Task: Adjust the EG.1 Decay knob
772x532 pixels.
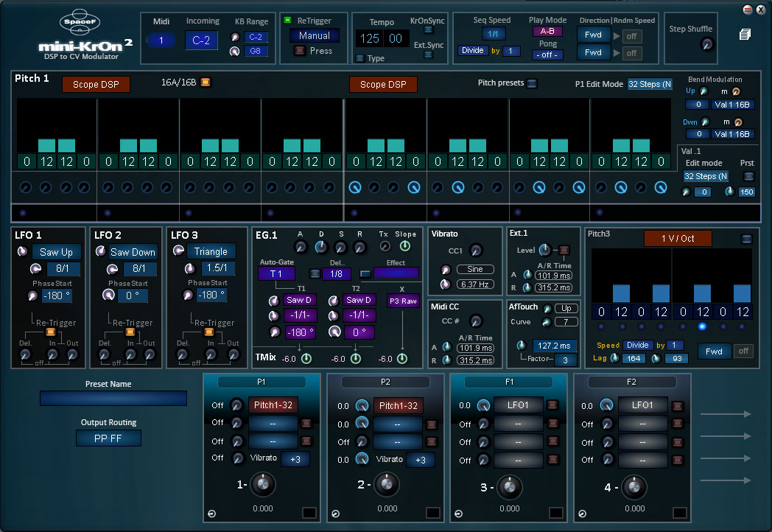Action: (321, 247)
